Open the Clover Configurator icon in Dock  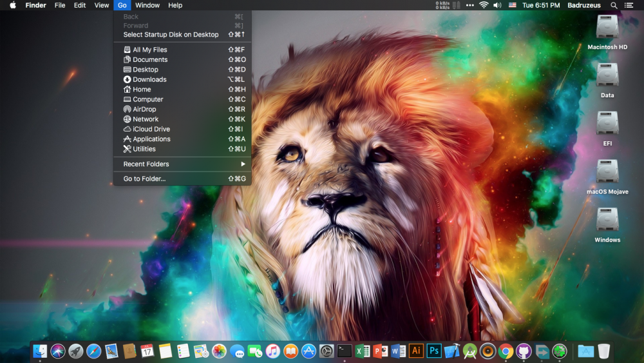coord(560,351)
